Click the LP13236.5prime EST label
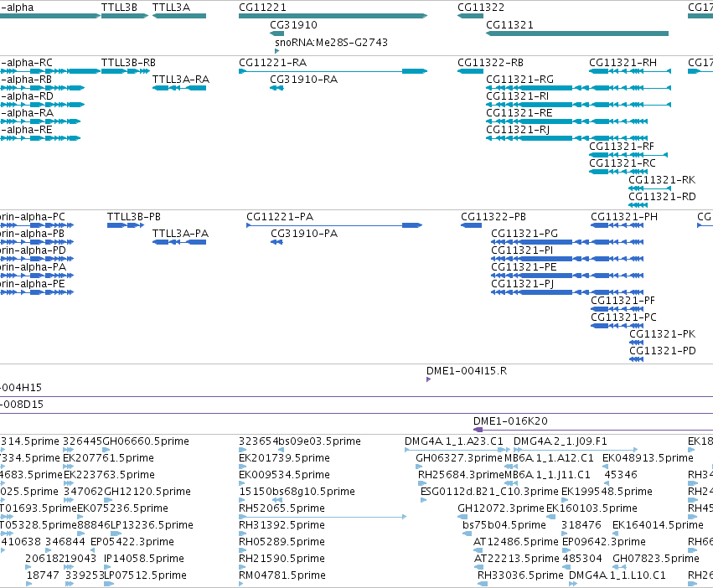The image size is (713, 588). [152, 525]
